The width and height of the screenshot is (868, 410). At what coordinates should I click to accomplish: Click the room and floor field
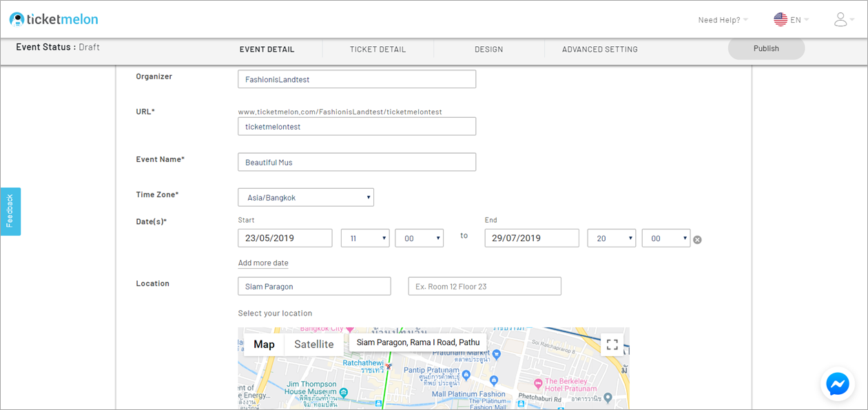485,286
